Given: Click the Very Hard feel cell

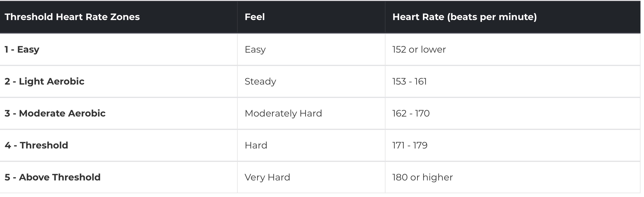Looking at the screenshot, I should [311, 177].
